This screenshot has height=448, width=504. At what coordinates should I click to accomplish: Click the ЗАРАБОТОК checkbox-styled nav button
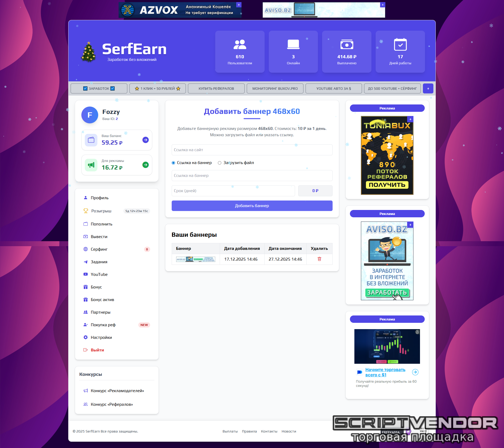[99, 88]
